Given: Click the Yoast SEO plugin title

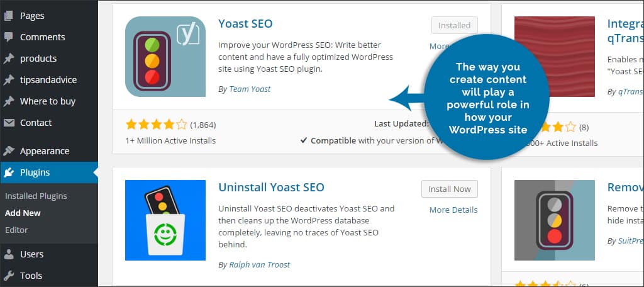Looking at the screenshot, I should (x=245, y=24).
